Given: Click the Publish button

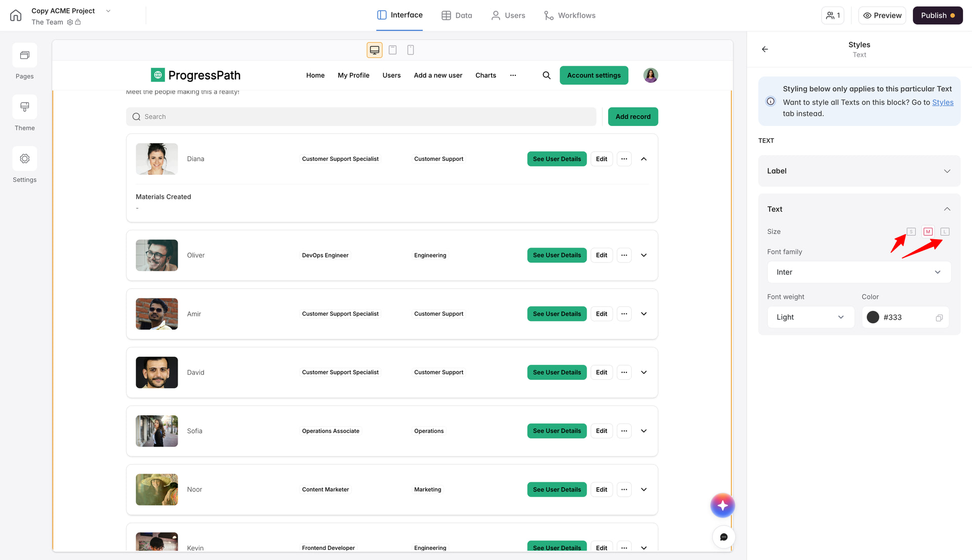Looking at the screenshot, I should click(937, 15).
